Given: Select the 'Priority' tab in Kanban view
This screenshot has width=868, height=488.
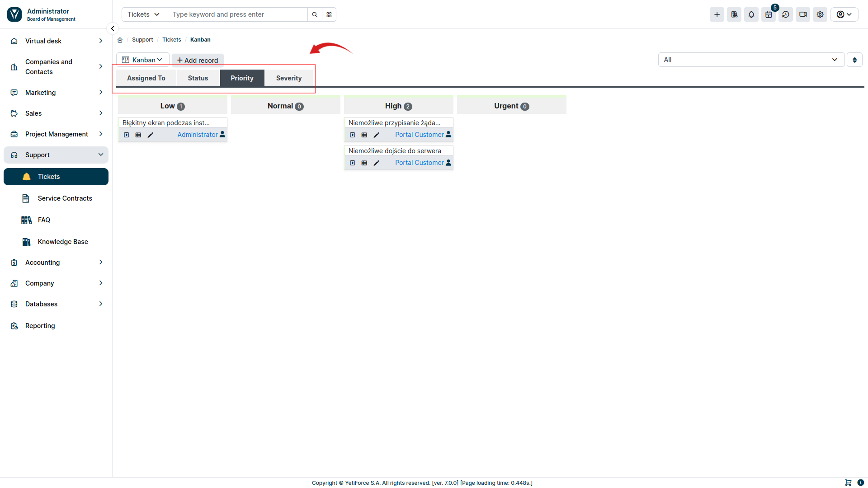Looking at the screenshot, I should tap(242, 78).
